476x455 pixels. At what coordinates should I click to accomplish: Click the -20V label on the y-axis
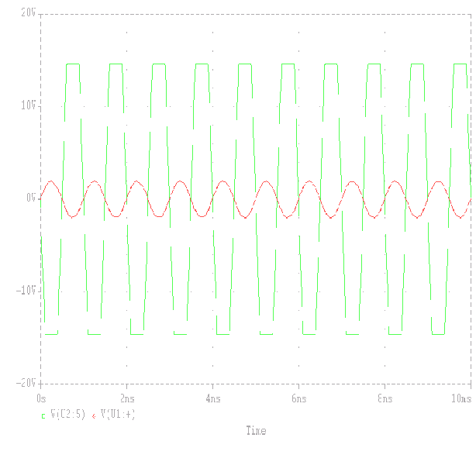pyautogui.click(x=26, y=384)
